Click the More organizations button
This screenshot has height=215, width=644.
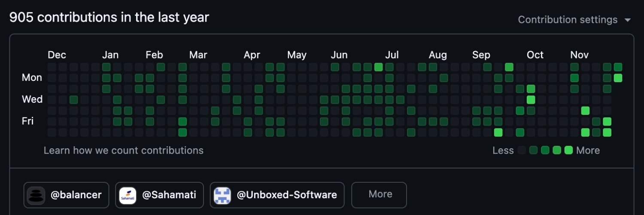(x=379, y=195)
